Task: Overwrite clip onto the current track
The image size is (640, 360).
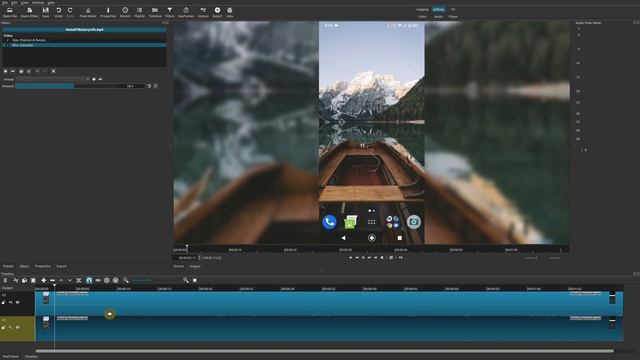Action: 70,280
